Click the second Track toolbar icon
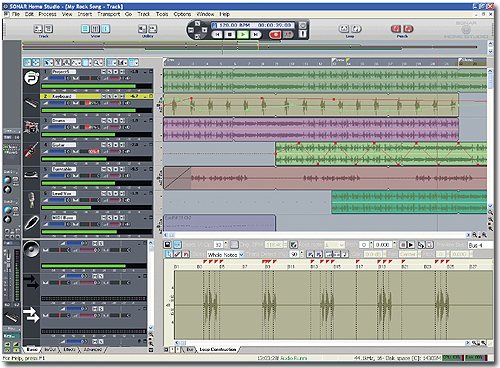This screenshot has width=500, height=368. (48, 29)
